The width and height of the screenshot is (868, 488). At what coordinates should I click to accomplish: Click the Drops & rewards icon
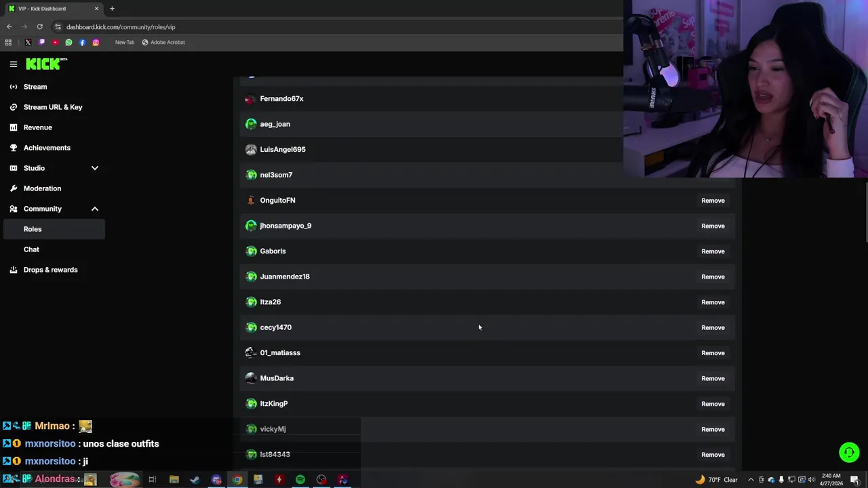13,270
